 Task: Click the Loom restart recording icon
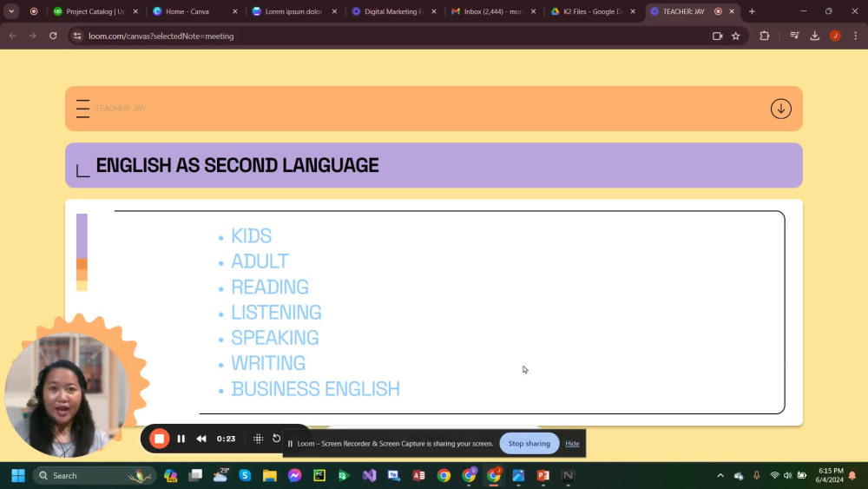coord(276,439)
